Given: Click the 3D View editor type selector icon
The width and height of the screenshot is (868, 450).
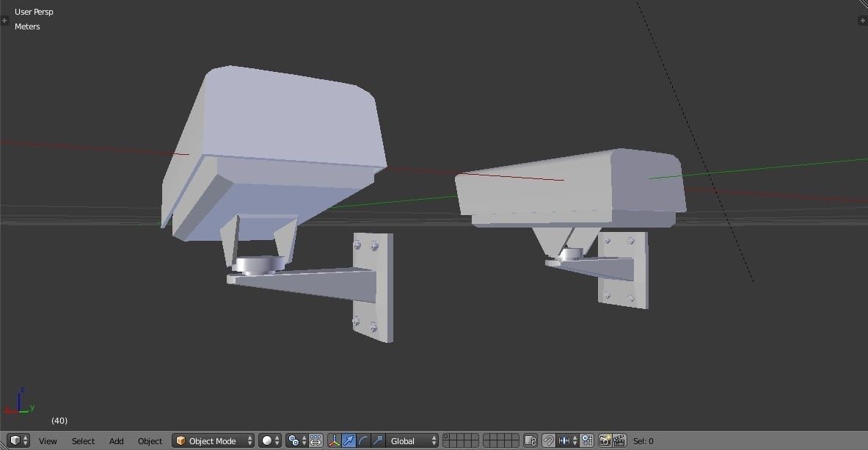Looking at the screenshot, I should click(x=12, y=440).
